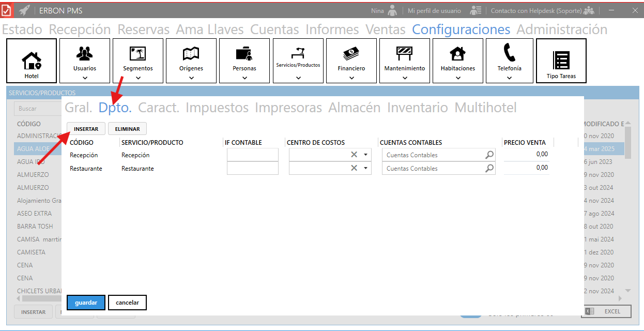The height and width of the screenshot is (331, 644).
Task: Click the Usuarios icon in toolbar
Action: tap(84, 53)
